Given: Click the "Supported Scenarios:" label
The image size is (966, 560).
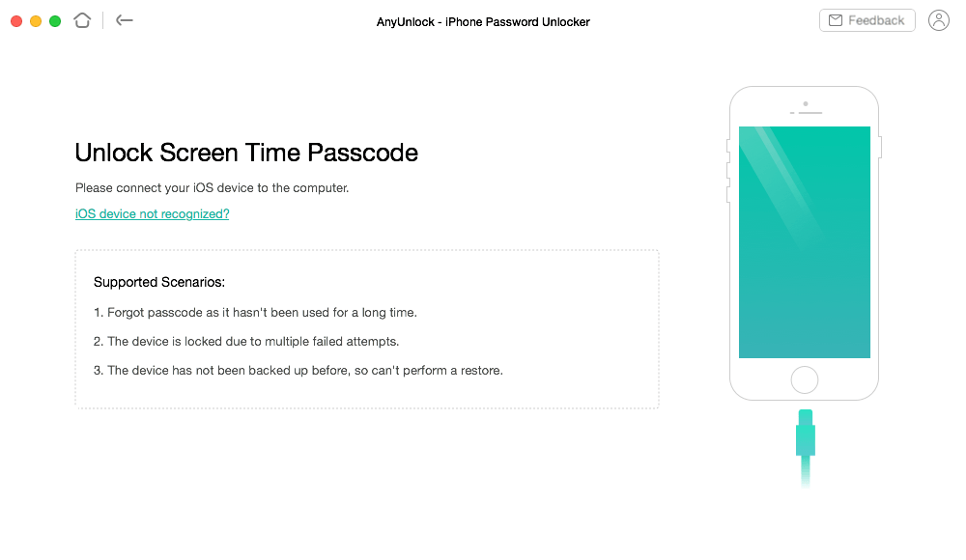Looking at the screenshot, I should coord(159,282).
